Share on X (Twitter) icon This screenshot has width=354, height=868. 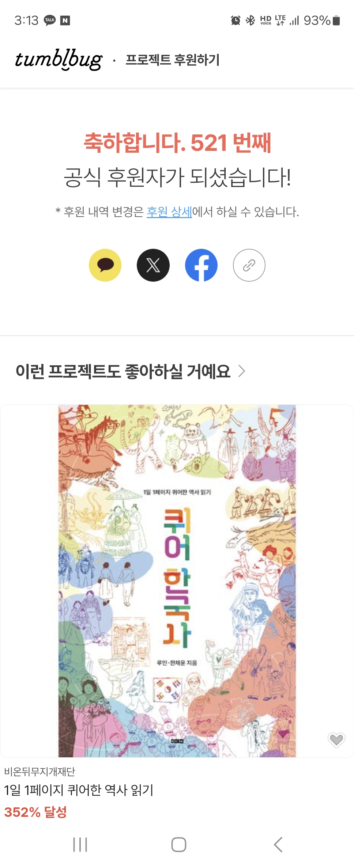point(153,265)
